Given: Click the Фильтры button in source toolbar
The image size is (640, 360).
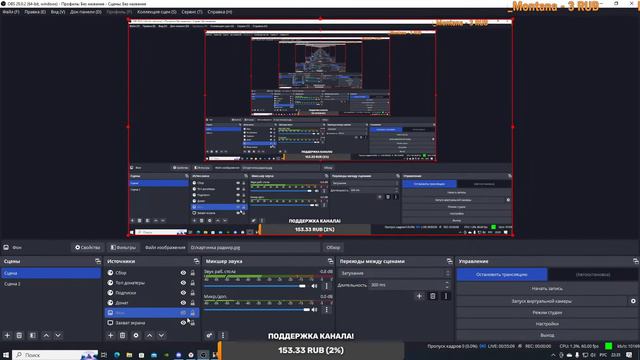Looking at the screenshot, I should (123, 247).
